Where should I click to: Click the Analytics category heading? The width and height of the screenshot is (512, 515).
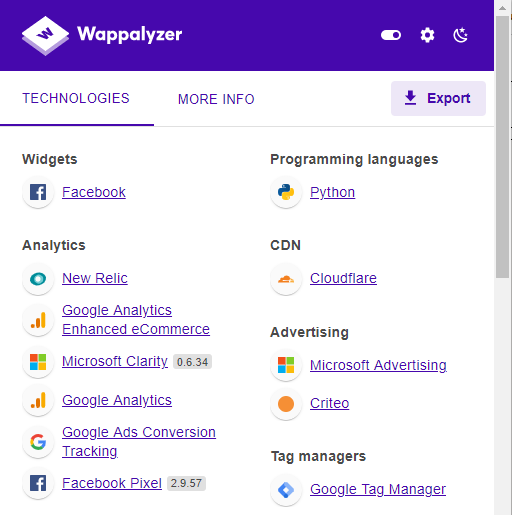coord(54,245)
